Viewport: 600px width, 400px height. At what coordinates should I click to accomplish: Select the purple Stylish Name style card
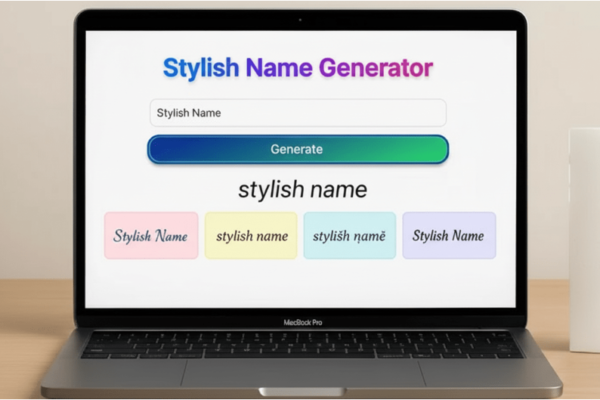[x=448, y=236]
